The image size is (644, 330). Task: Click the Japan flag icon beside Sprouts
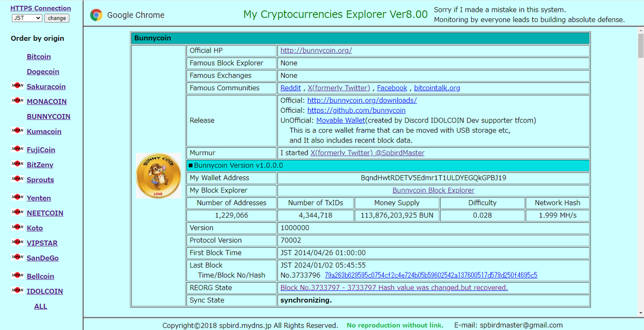click(x=17, y=180)
